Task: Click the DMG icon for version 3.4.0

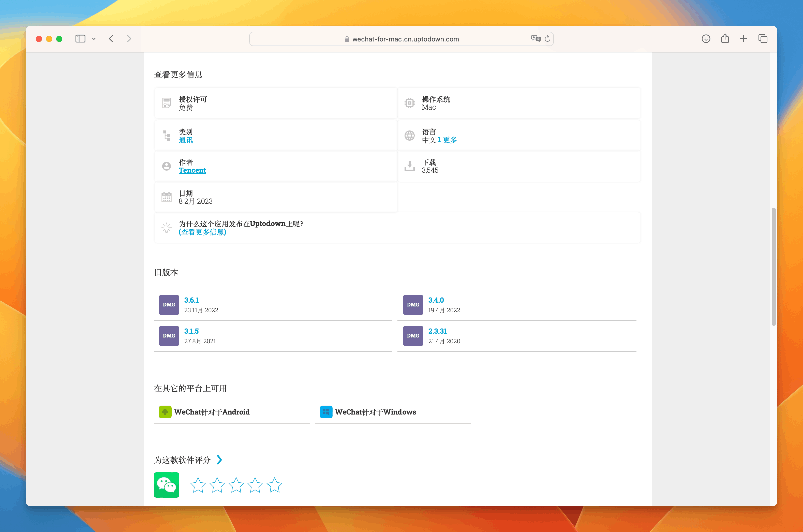Action: point(413,305)
